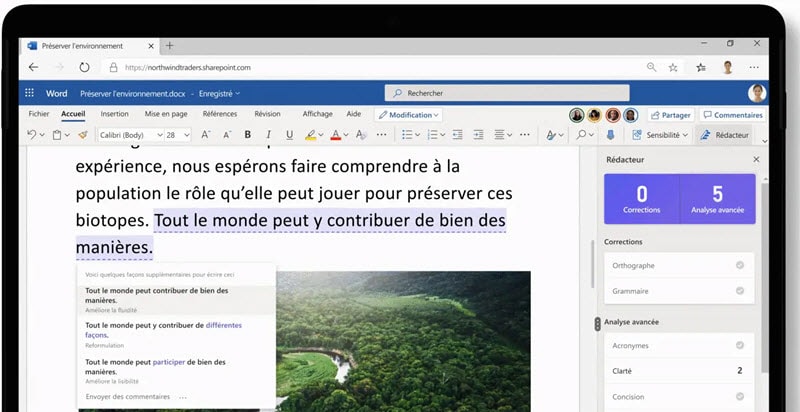
Task: Click the Partager share button
Action: [x=670, y=115]
